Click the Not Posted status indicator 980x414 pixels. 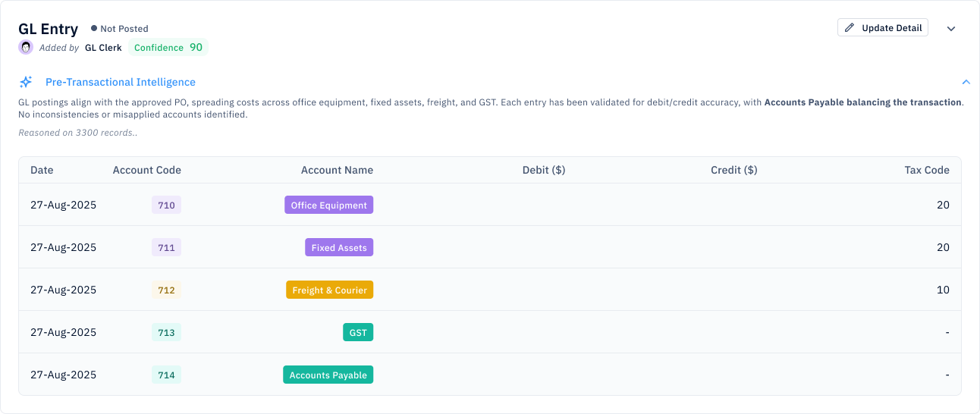click(x=120, y=29)
